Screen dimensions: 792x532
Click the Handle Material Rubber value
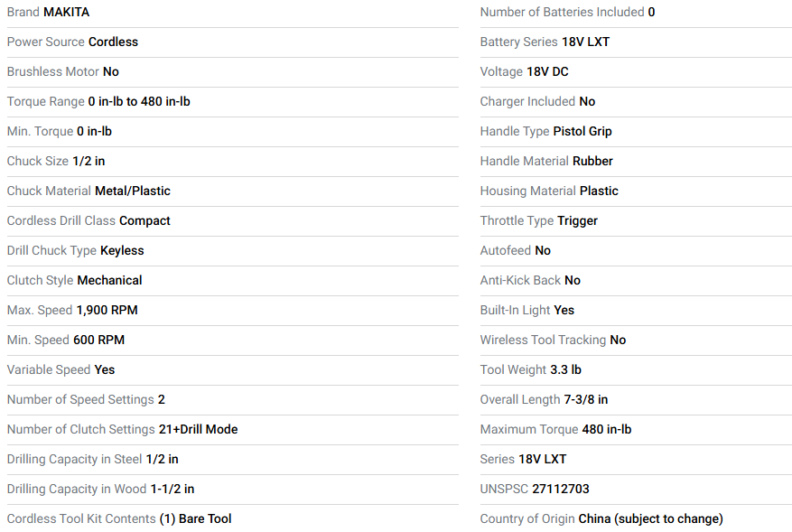[592, 161]
